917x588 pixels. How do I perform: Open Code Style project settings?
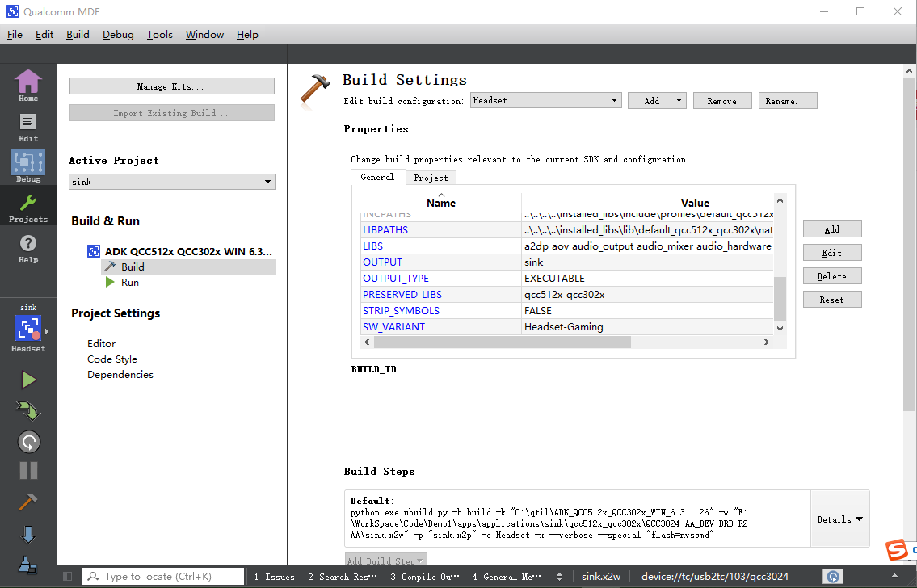(x=112, y=359)
